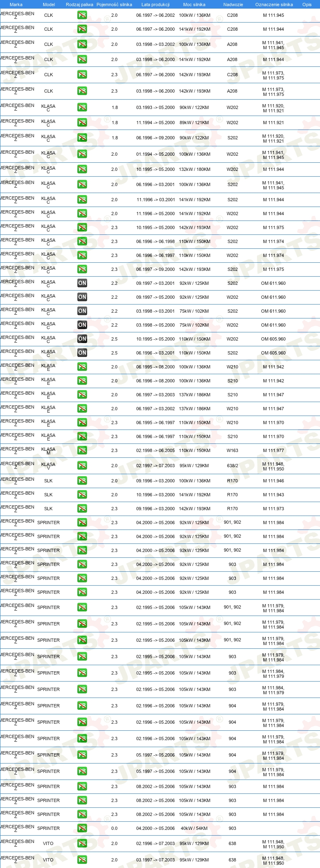Select PB fuel icon for CLK A208 100kW row
Image resolution: width=320 pixels, height=868 pixels.
[82, 44]
